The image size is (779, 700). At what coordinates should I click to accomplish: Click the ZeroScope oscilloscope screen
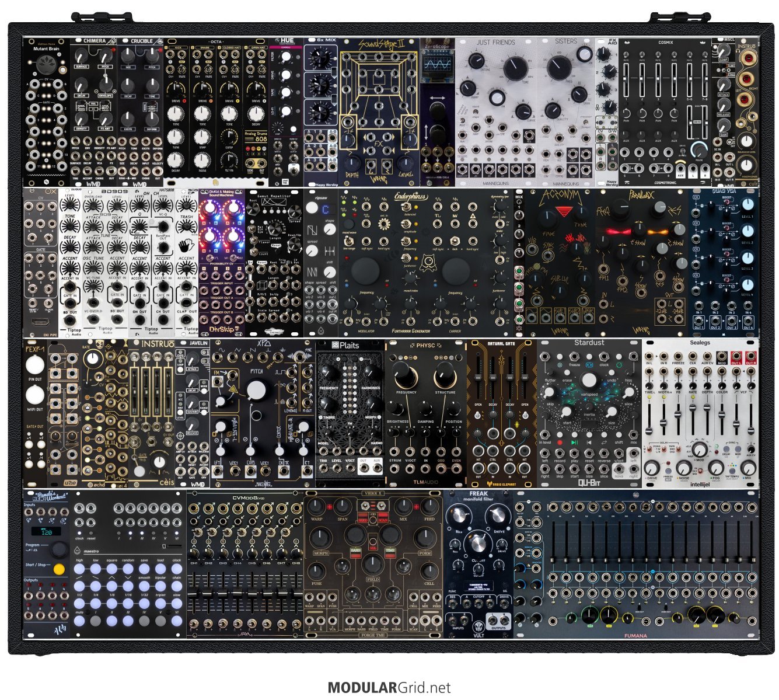(438, 64)
